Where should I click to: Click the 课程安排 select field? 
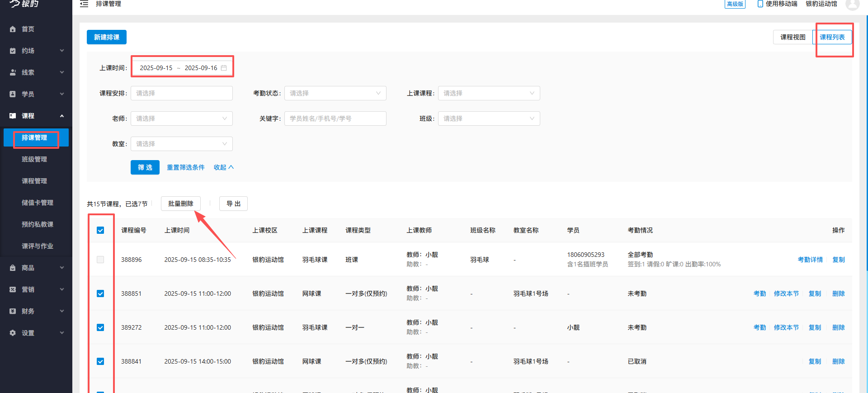(182, 93)
